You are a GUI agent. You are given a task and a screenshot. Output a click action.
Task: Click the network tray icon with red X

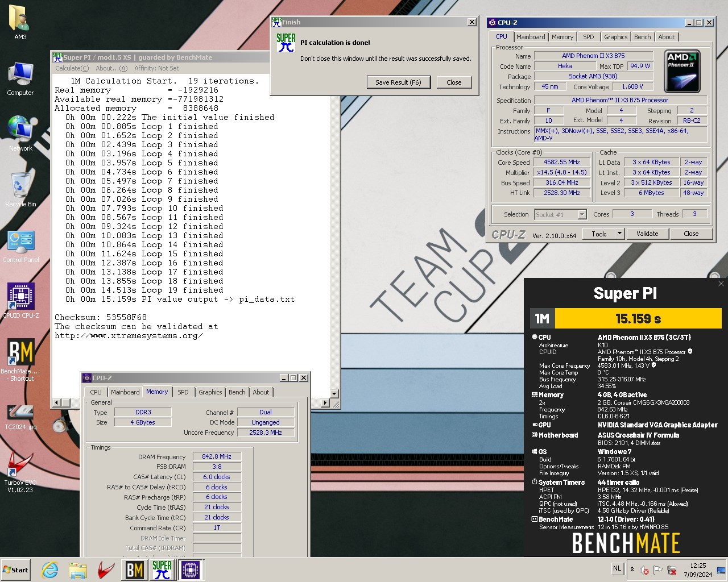click(672, 569)
